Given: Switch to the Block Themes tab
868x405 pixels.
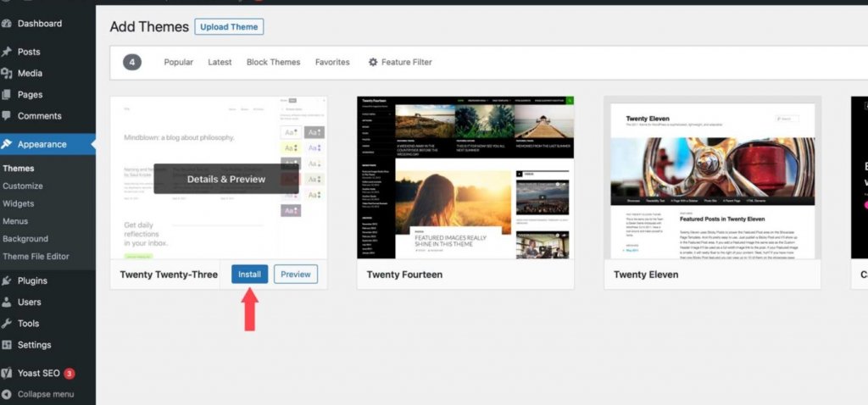Looking at the screenshot, I should click(274, 62).
